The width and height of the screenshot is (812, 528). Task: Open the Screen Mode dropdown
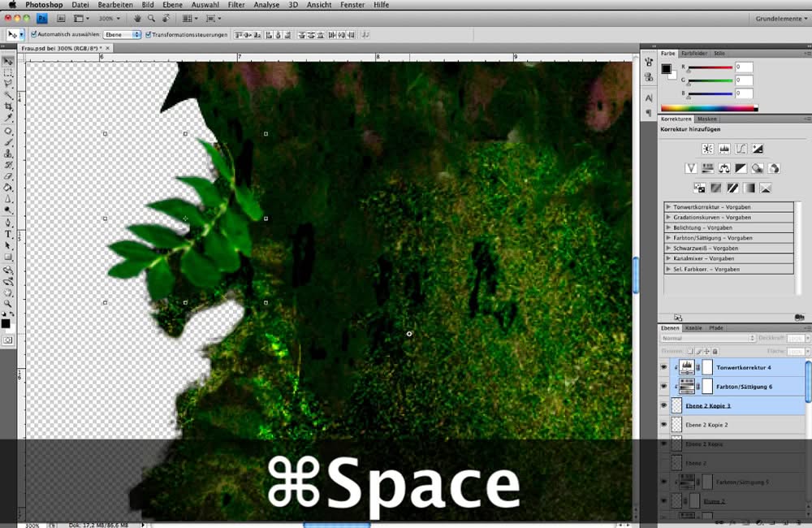[214, 19]
